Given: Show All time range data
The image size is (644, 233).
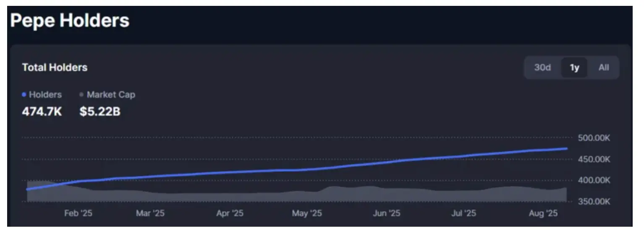Looking at the screenshot, I should (604, 67).
